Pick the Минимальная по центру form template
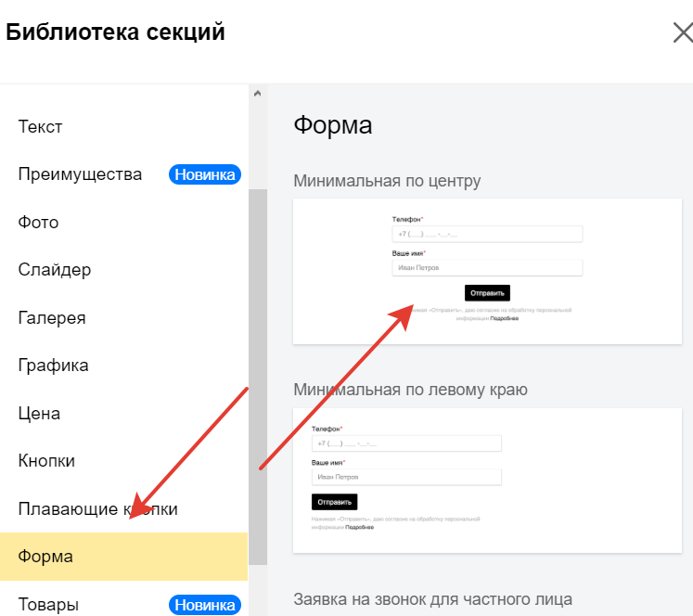Image resolution: width=693 pixels, height=616 pixels. [x=487, y=271]
